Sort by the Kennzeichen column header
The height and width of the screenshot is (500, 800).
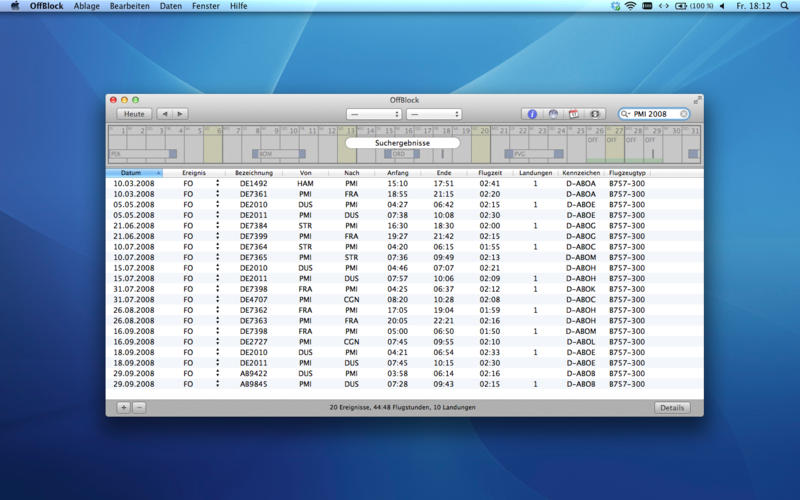[x=581, y=173]
